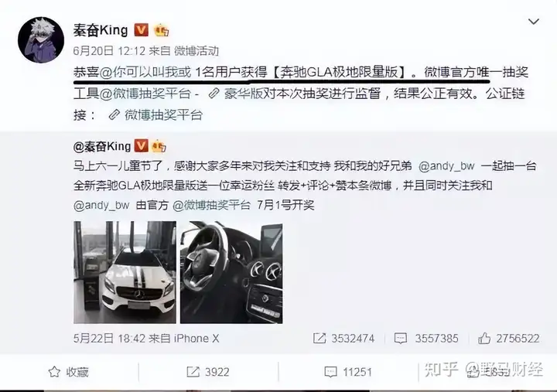Screen dimensions: 557x392
Task: Like the original post with 2756522 likes
Action: (509, 338)
